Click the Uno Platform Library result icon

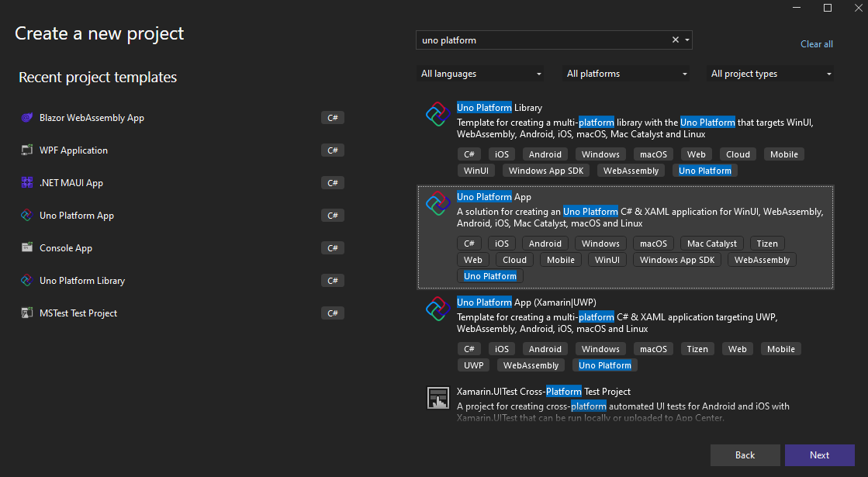click(x=438, y=115)
